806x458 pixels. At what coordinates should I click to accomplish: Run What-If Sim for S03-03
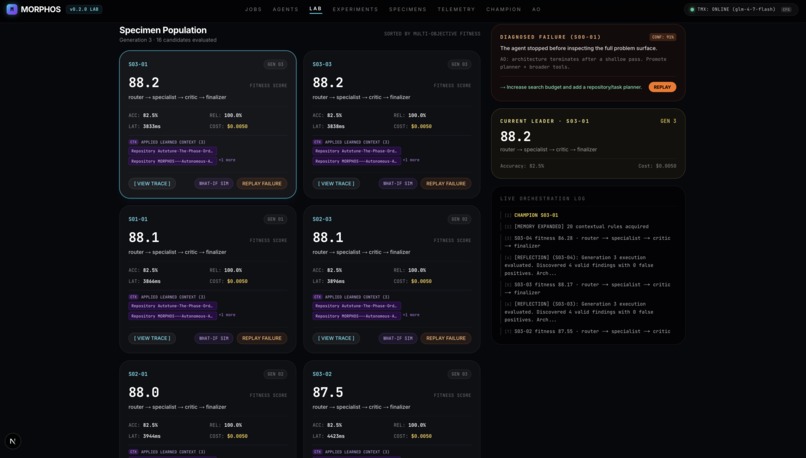click(x=398, y=184)
